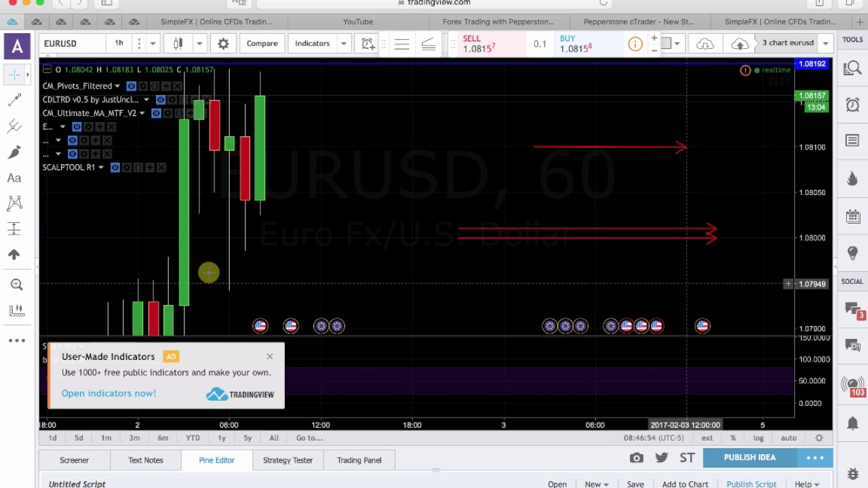Switch to the YouTube browser tab
Viewport: 868px width, 488px height.
point(357,22)
